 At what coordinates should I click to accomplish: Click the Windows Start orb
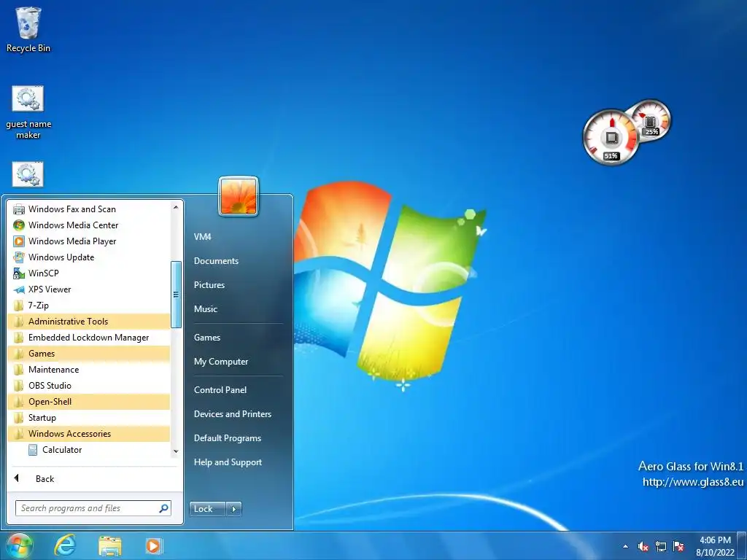[20, 545]
